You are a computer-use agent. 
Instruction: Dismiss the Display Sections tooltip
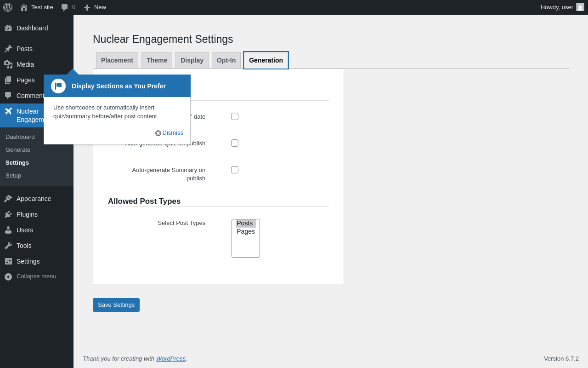tap(170, 133)
